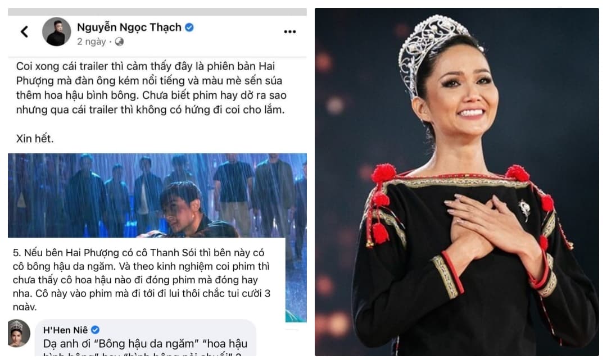Open the H'Hen Niê commenter avatar
The width and height of the screenshot is (607, 364).
(19, 333)
